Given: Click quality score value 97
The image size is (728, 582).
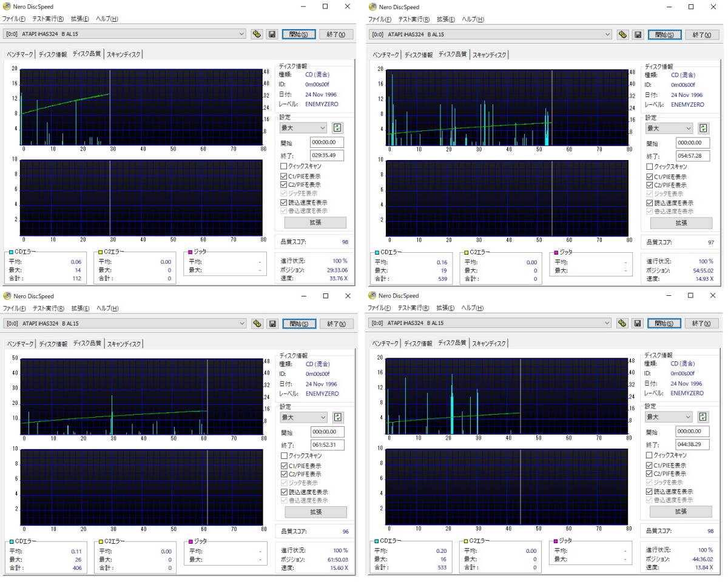Looking at the screenshot, I should pos(711,242).
